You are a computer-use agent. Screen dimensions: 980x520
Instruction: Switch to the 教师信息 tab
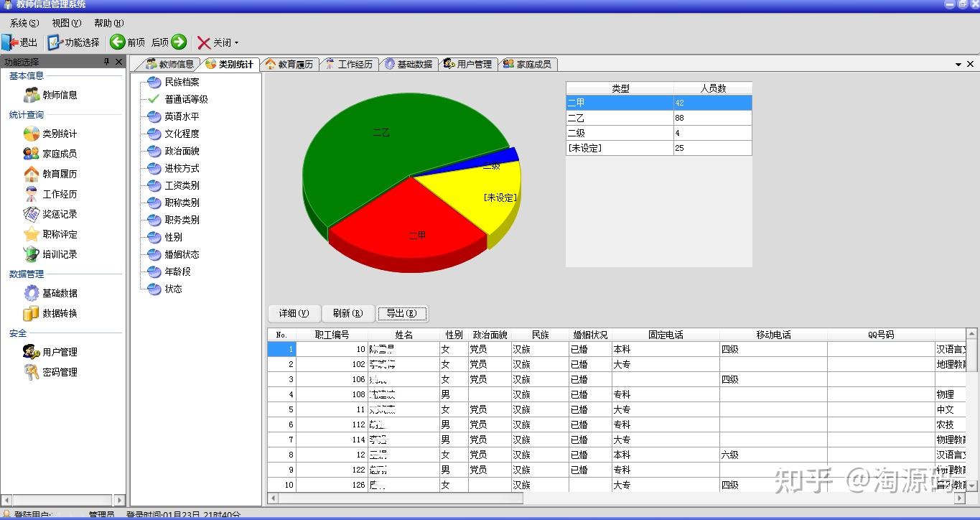click(169, 64)
